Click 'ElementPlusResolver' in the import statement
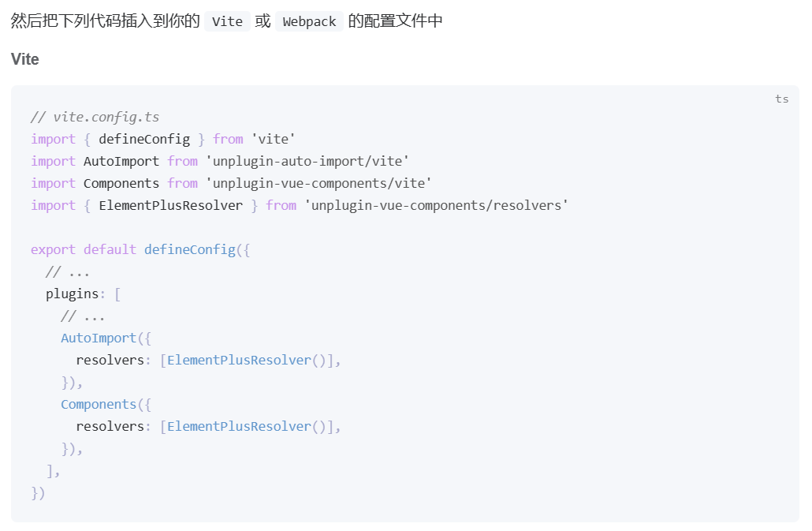The image size is (812, 531). click(170, 205)
